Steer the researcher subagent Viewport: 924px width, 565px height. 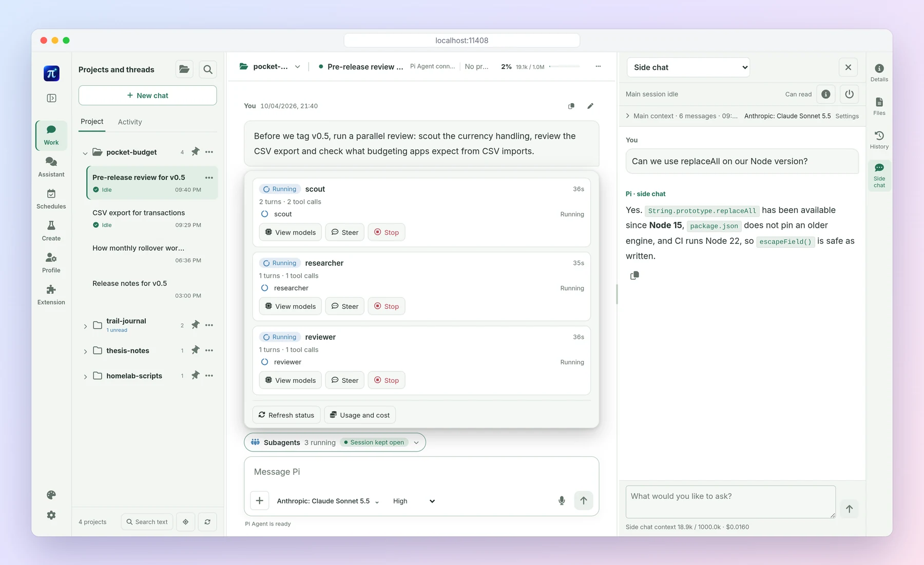[345, 306]
